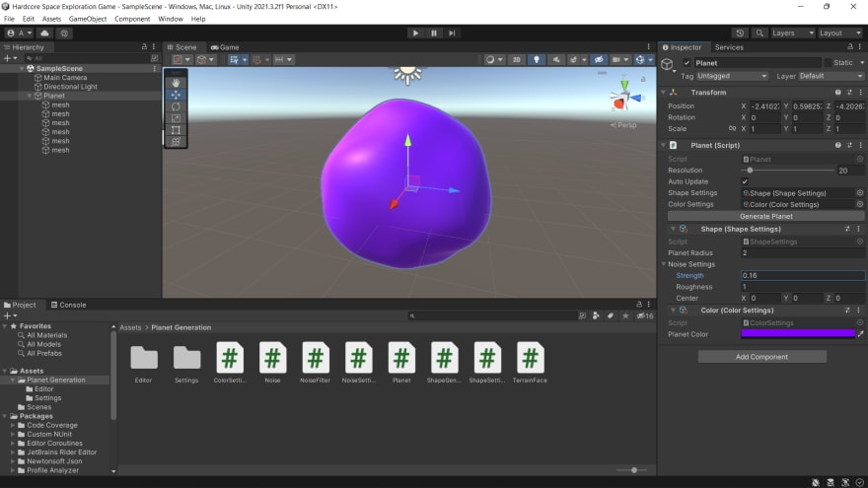This screenshot has width=868, height=488.
Task: Click the Add Component button
Action: (x=761, y=357)
